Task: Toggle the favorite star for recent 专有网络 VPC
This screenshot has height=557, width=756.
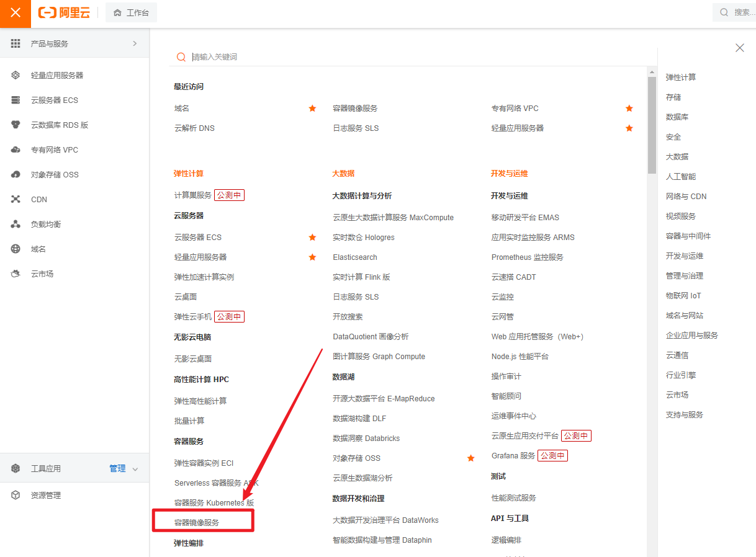Action: pyautogui.click(x=629, y=108)
